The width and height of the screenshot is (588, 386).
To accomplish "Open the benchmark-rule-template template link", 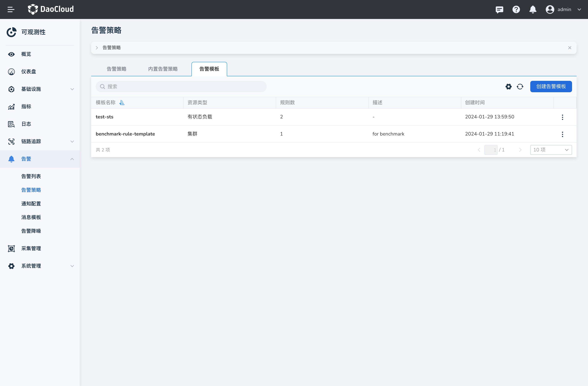I will [125, 134].
